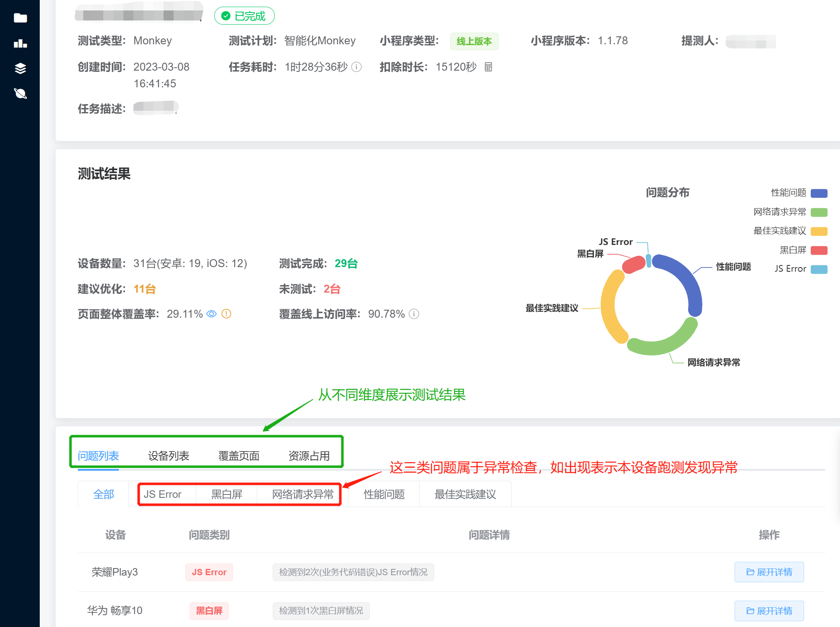Click the 2台 untested value

332,289
